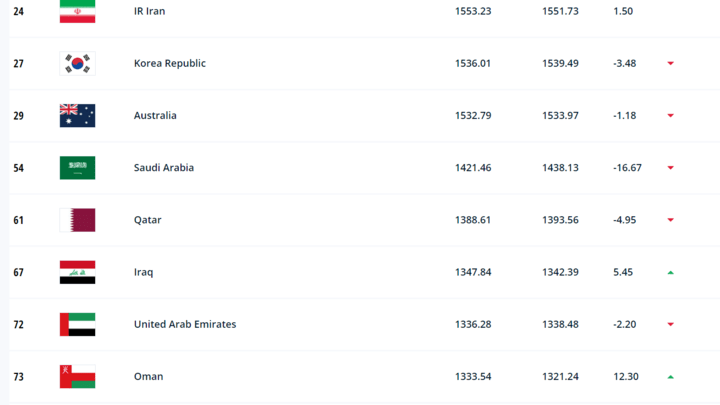Image resolution: width=720 pixels, height=405 pixels.
Task: Click the red down arrow for Saudi Arabia
Action: click(670, 168)
